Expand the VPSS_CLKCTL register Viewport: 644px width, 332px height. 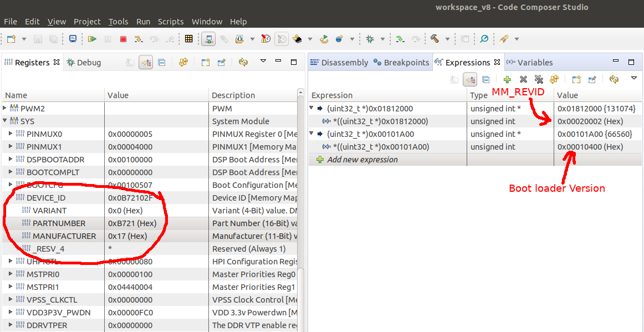(11, 299)
